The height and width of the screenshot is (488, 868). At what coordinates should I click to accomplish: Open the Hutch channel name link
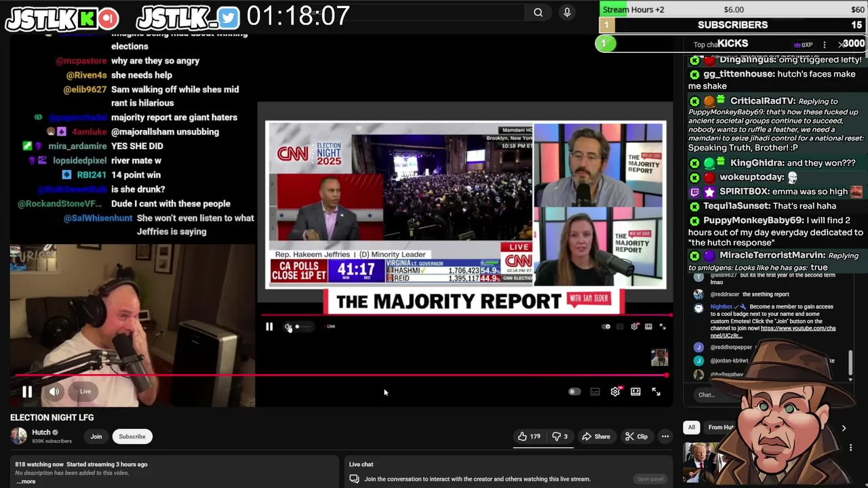coord(41,432)
